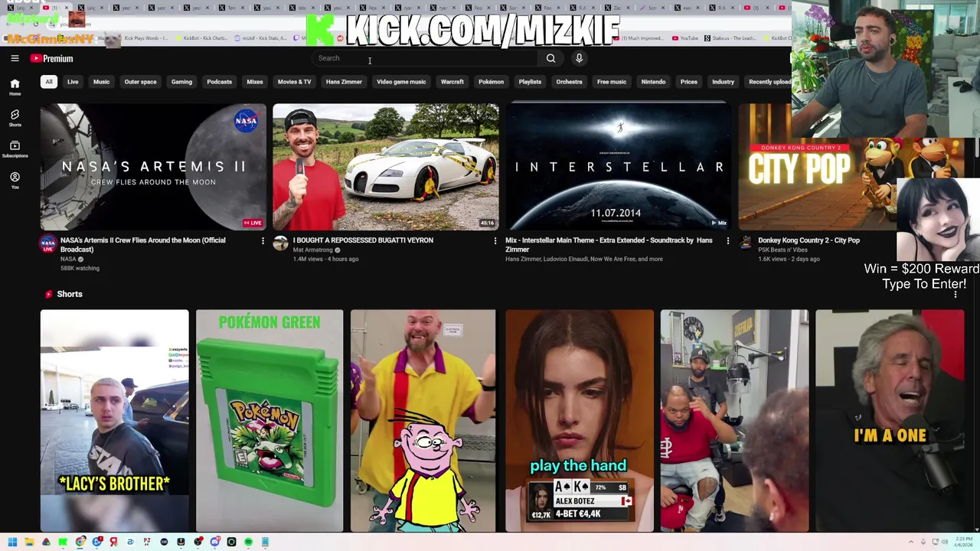Open options menu for Bugatti Veyron video
980x551 pixels.
(495, 241)
